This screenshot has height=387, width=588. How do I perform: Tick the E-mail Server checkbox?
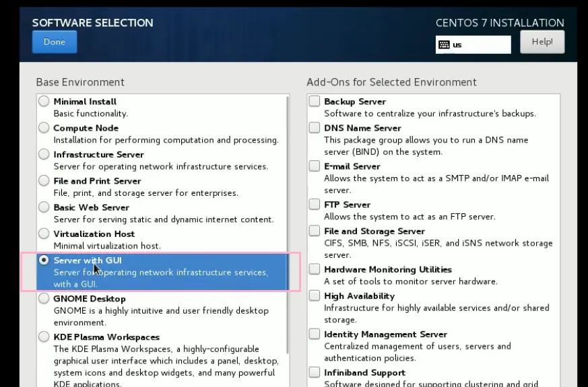(x=315, y=166)
